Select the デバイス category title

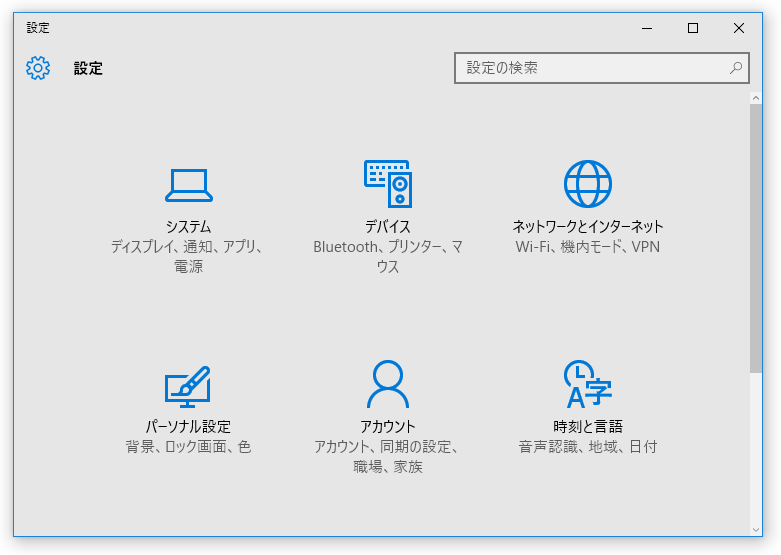388,227
